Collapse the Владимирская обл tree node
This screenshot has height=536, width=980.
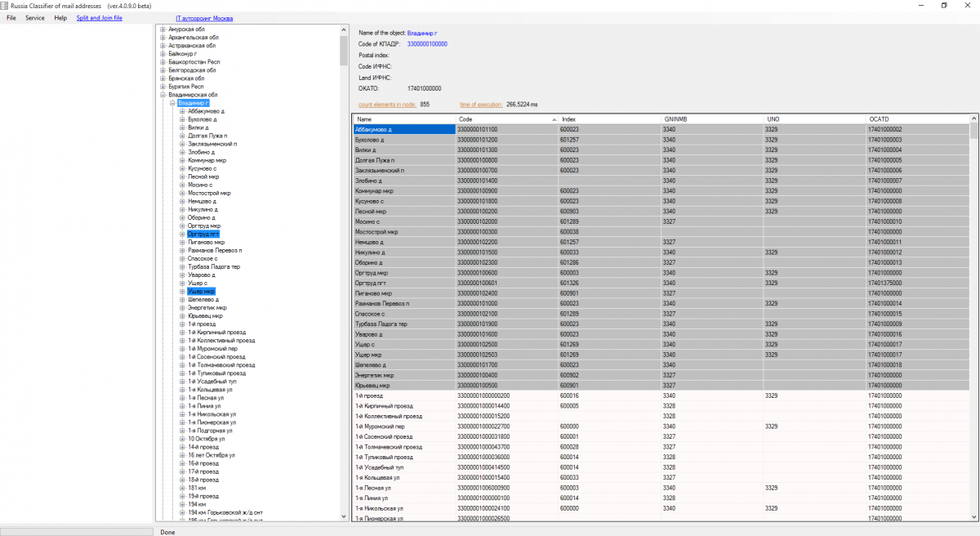click(163, 95)
